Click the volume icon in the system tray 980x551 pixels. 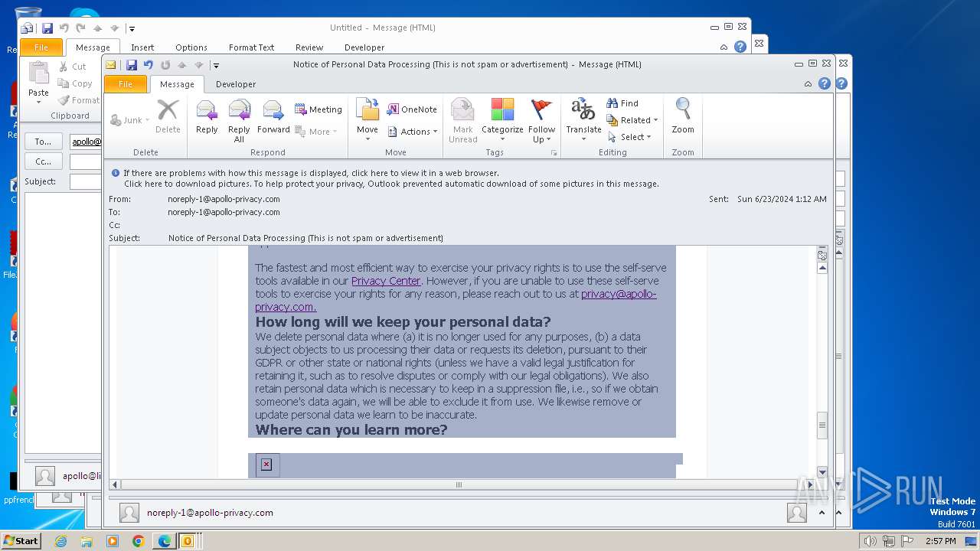coord(870,541)
